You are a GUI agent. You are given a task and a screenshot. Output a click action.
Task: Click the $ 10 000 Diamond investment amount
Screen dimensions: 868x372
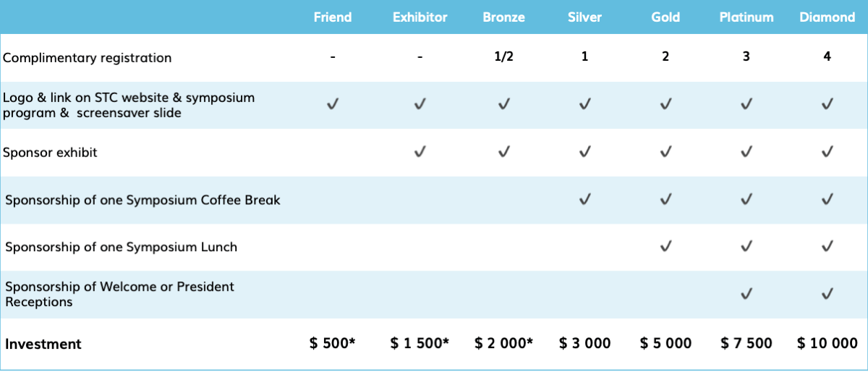827,343
